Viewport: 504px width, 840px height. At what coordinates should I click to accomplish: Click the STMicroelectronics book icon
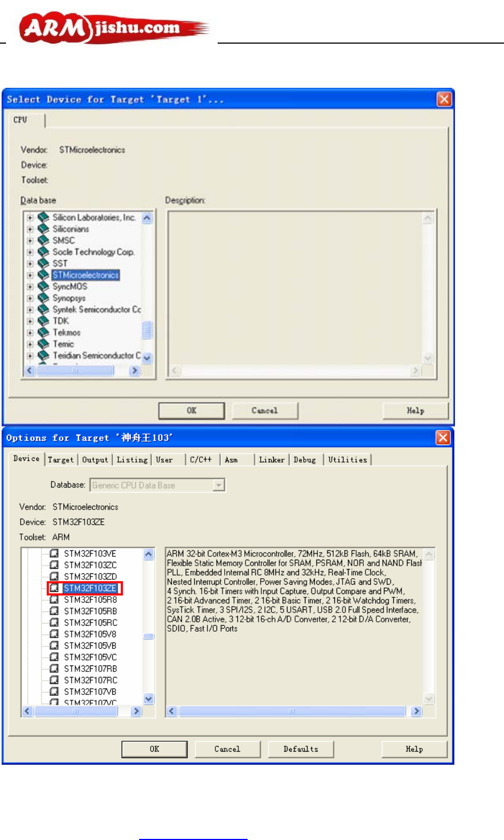coord(43,275)
